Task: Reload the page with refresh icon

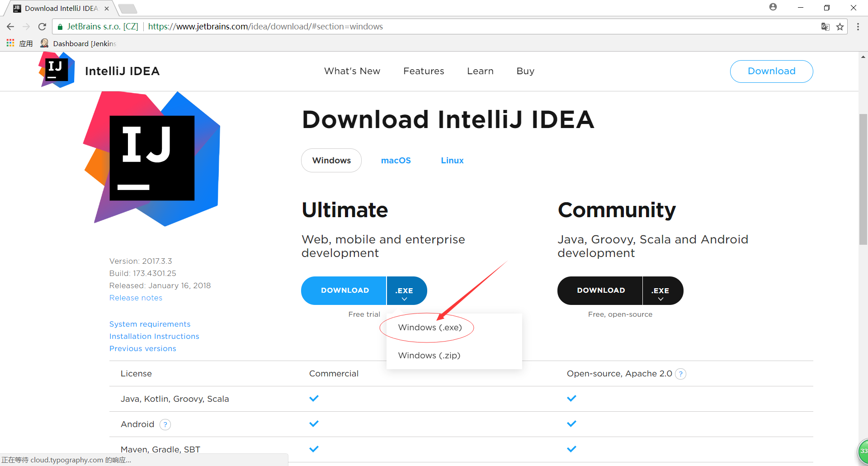Action: (42, 27)
